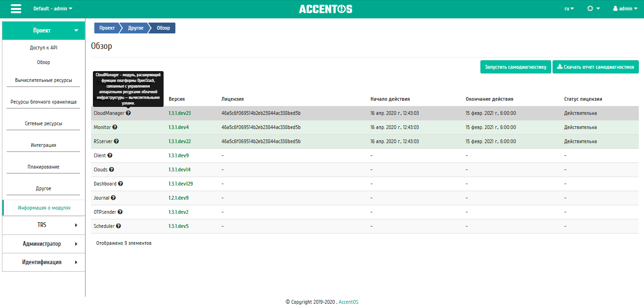Click the question icon beside Dashboard
This screenshot has height=307, width=644.
(121, 184)
